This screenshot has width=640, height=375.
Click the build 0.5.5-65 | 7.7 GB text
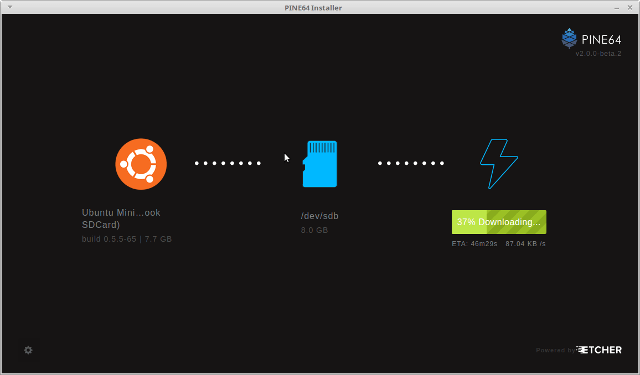(x=127, y=239)
